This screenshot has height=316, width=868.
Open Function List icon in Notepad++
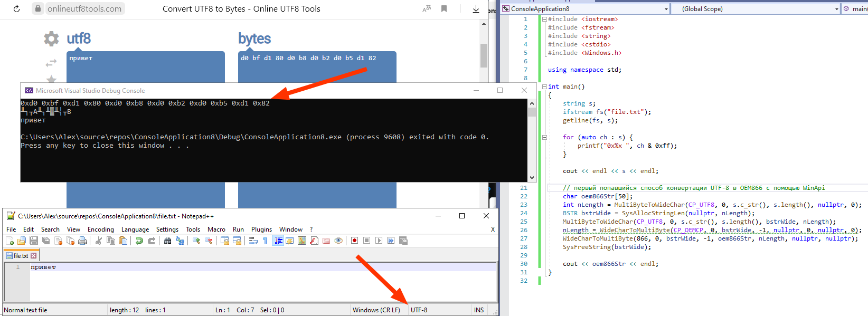pos(314,241)
